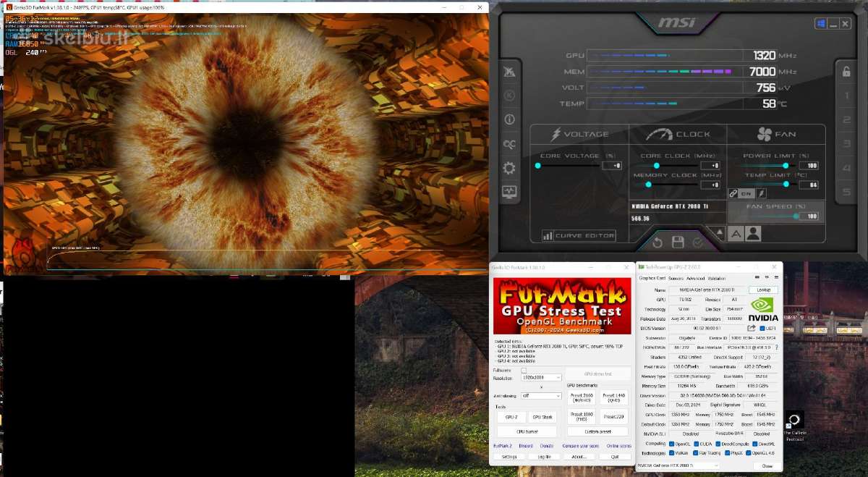Image resolution: width=868 pixels, height=477 pixels.
Task: Open the FurMark Custom preset button
Action: (x=597, y=431)
